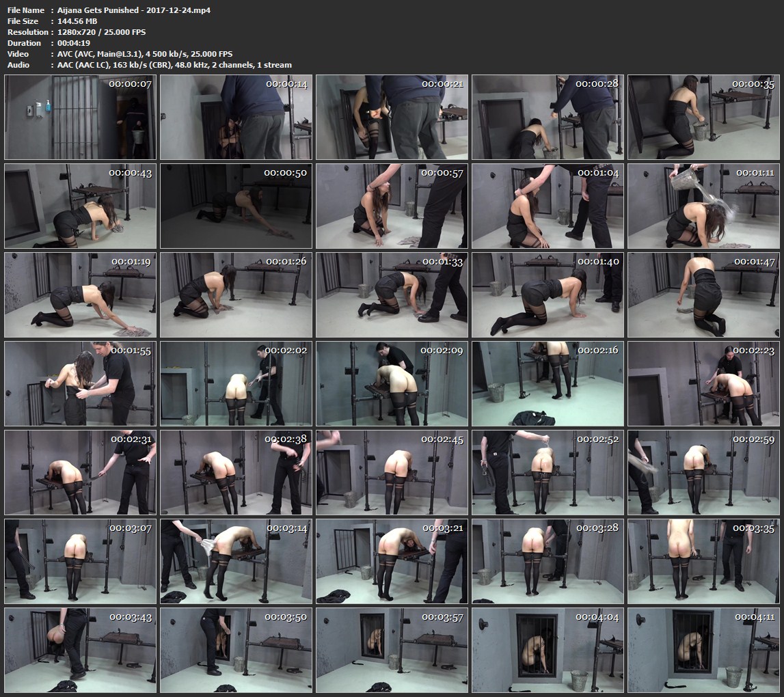The width and height of the screenshot is (784, 697).
Task: Open the thumbnail stamped 00:02:45
Action: click(x=392, y=472)
